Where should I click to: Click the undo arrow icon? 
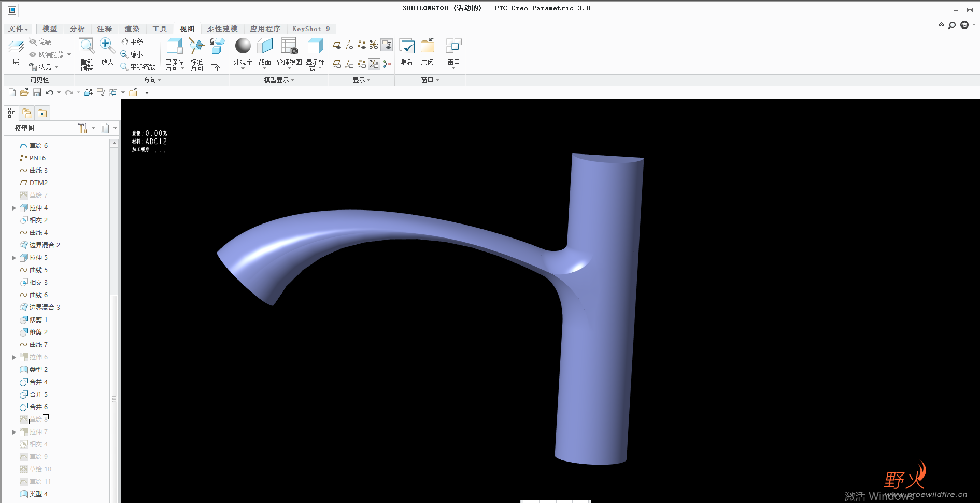click(49, 92)
